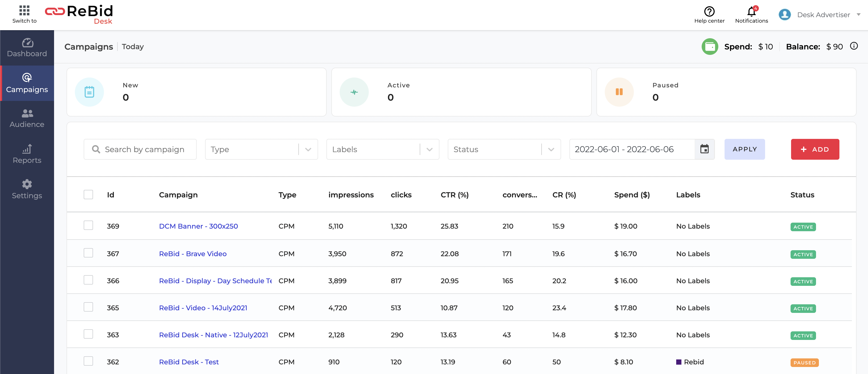Click the ACTIVE badge for campaign 367
Viewport: 868px width, 374px height.
coord(803,254)
